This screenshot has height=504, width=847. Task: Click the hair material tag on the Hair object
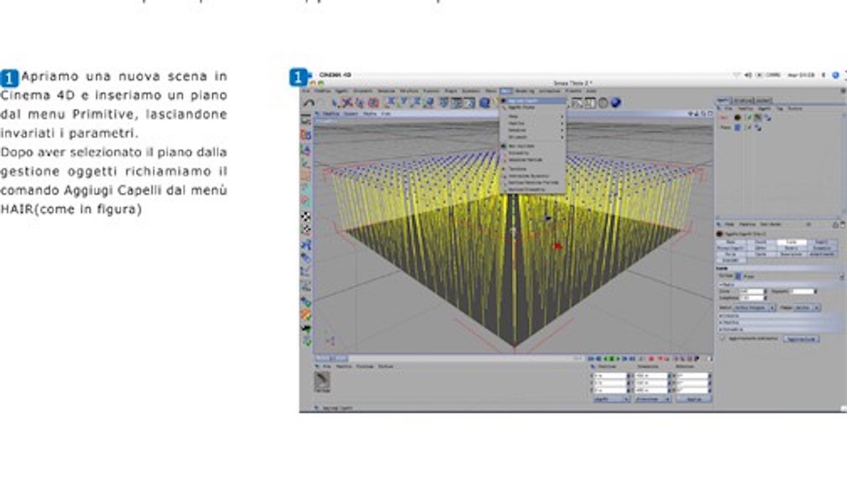click(757, 117)
